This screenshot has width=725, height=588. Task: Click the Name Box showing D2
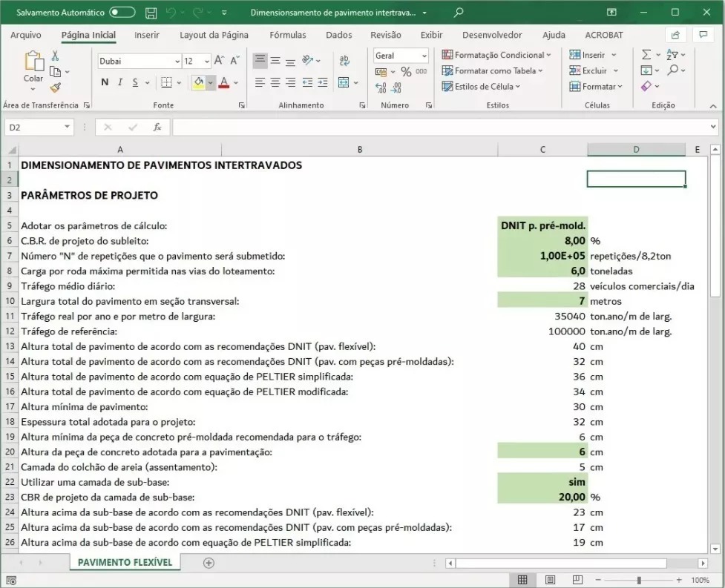35,126
